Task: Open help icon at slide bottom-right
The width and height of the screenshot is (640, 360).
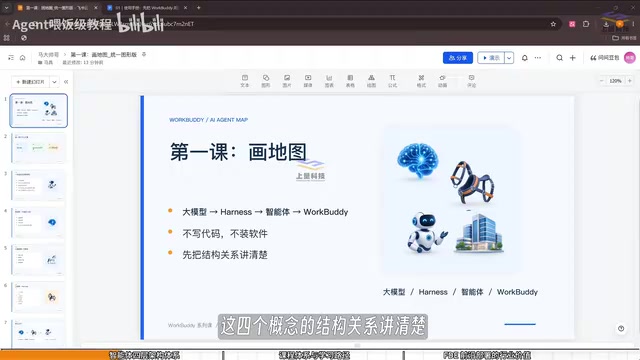Action: [x=621, y=329]
